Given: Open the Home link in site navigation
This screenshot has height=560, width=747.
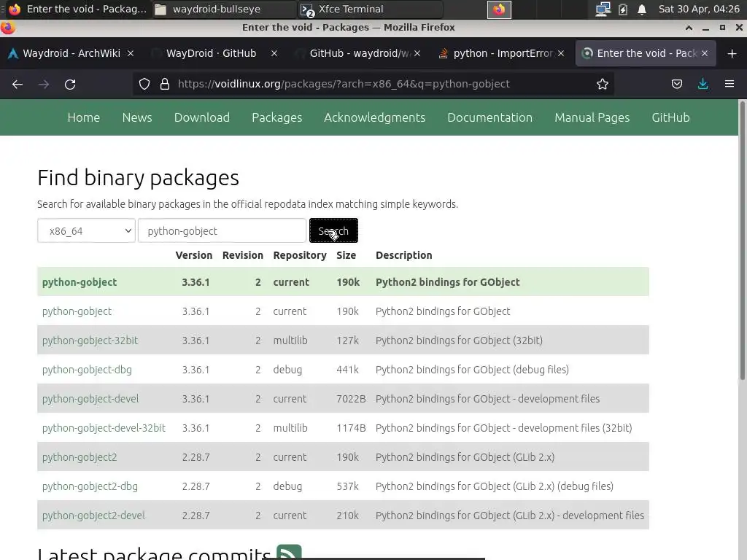Looking at the screenshot, I should [x=84, y=117].
